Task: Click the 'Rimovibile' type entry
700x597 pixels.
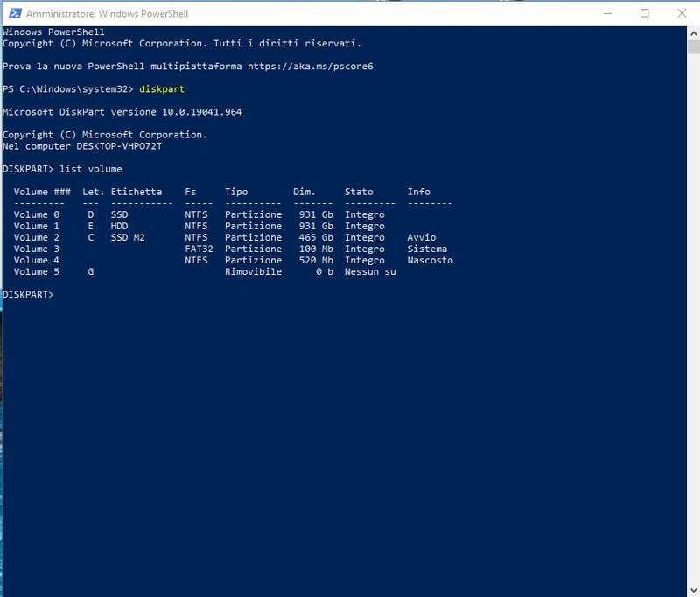Action: pos(253,271)
